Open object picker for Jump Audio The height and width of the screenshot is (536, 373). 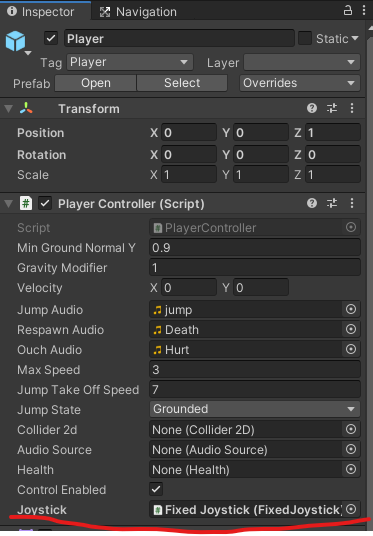click(351, 309)
